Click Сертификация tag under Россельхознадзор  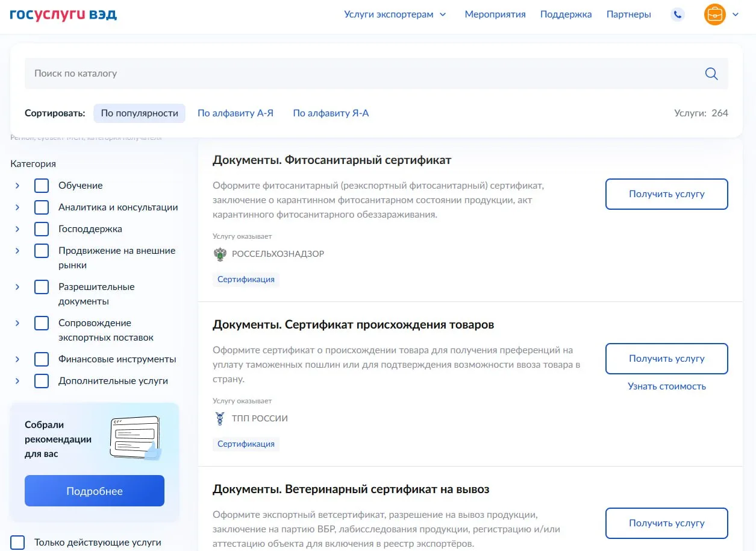(x=246, y=280)
